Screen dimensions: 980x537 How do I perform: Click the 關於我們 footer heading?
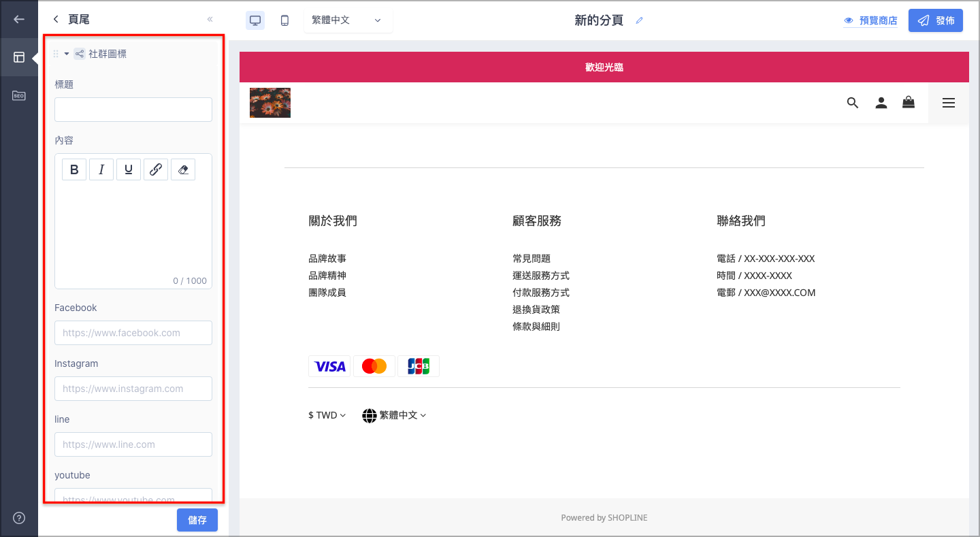pyautogui.click(x=333, y=221)
